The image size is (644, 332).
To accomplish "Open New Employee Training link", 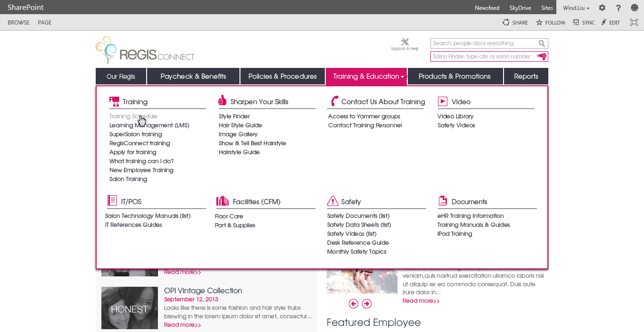I will coord(141,170).
